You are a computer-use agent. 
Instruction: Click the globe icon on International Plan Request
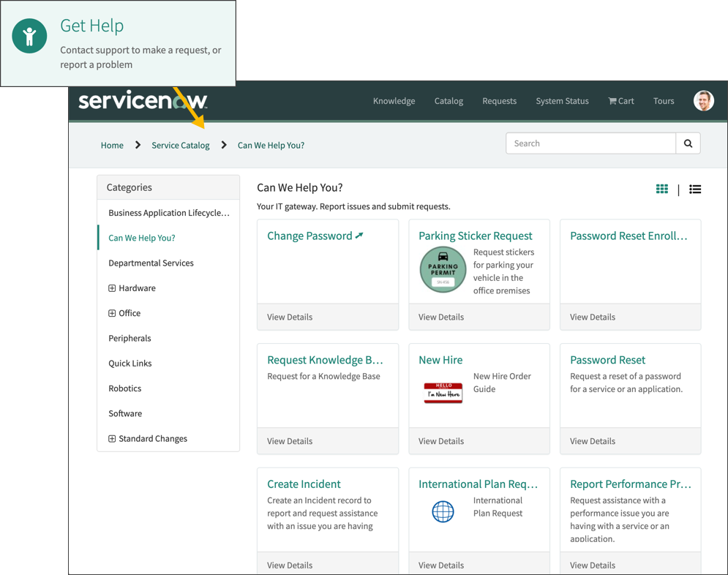[x=442, y=512]
